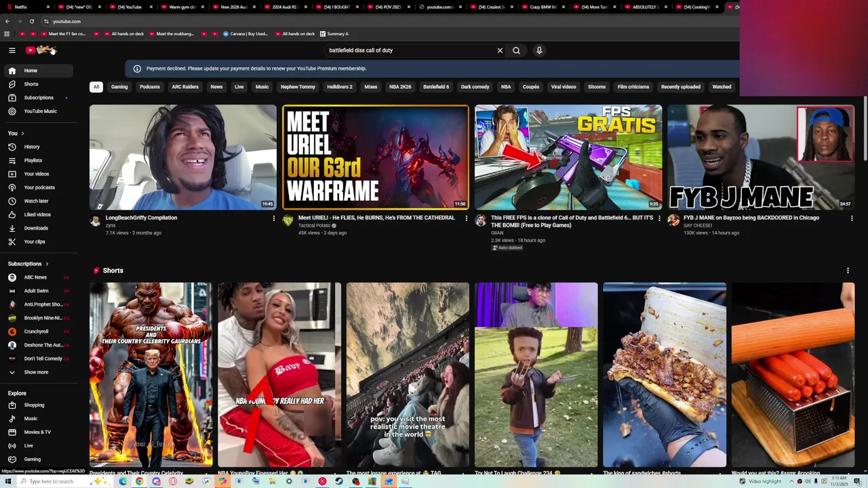
Task: Open Liked videos in the sidebar
Action: point(39,215)
